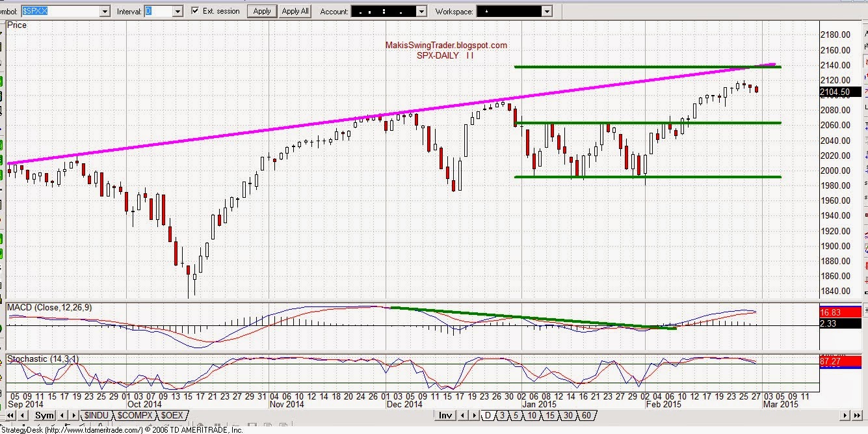The height and width of the screenshot is (434, 868).
Task: Click the MACD (Close,12,26,9) indicator title
Action: click(x=48, y=307)
